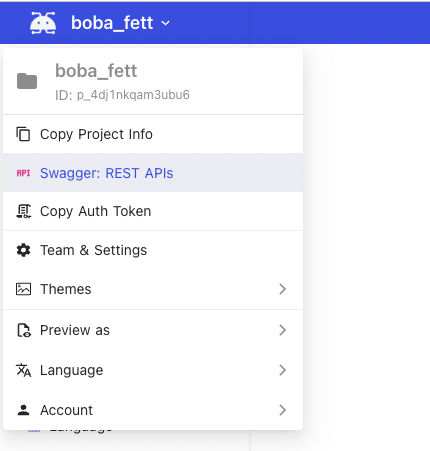Viewport: 430px width, 451px height.
Task: Open Swagger: REST APIs menu entry
Action: (153, 173)
